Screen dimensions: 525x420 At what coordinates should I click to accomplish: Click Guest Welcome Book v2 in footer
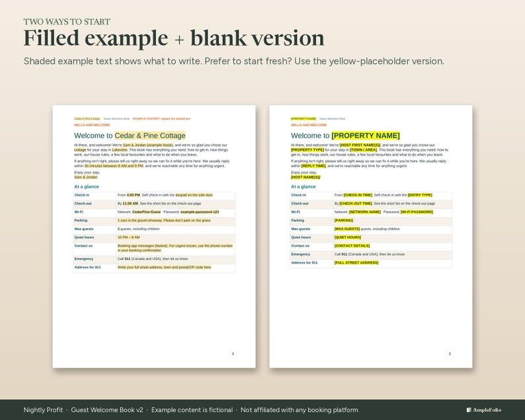tap(107, 409)
